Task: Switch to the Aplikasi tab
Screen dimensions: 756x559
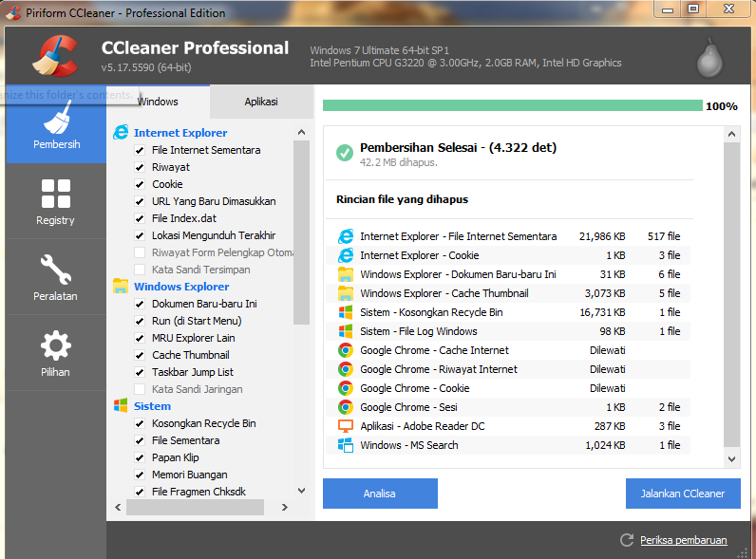Action: tap(261, 102)
